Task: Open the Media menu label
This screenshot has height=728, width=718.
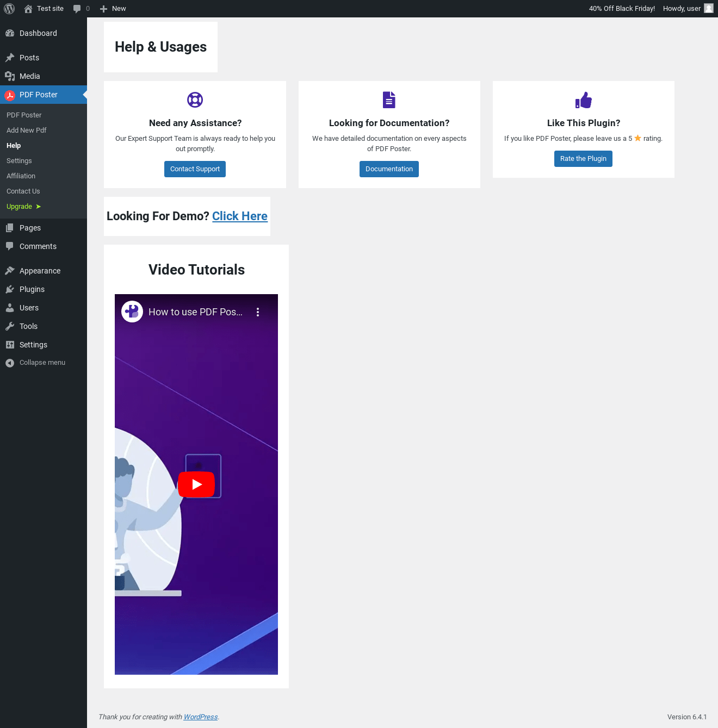Action: 30,76
